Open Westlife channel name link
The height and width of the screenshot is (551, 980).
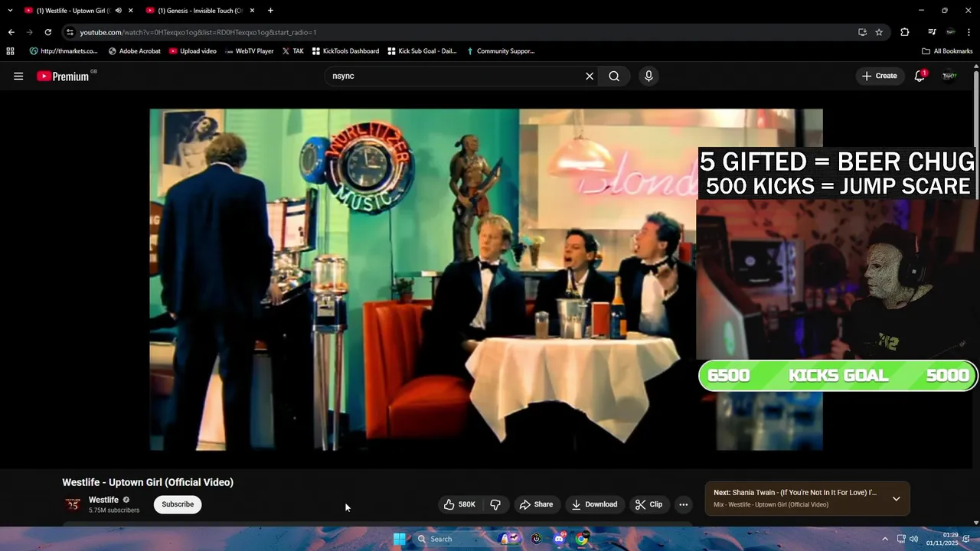103,500
